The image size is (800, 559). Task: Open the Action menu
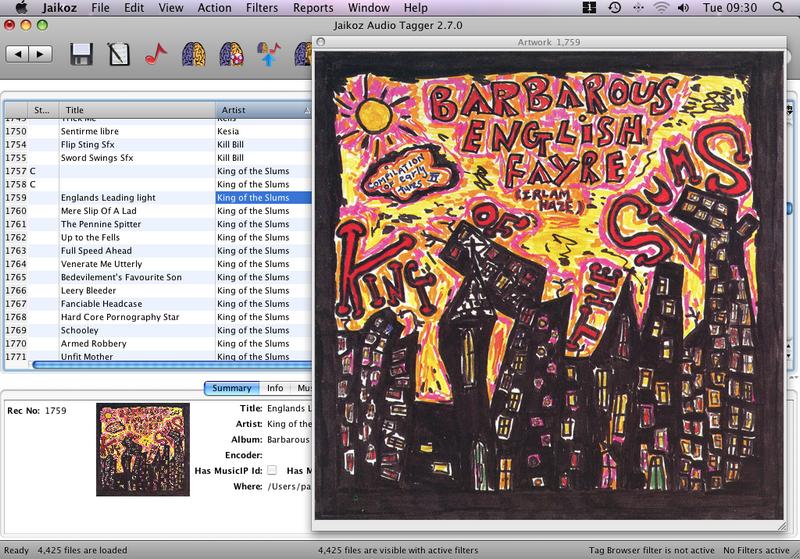(214, 8)
